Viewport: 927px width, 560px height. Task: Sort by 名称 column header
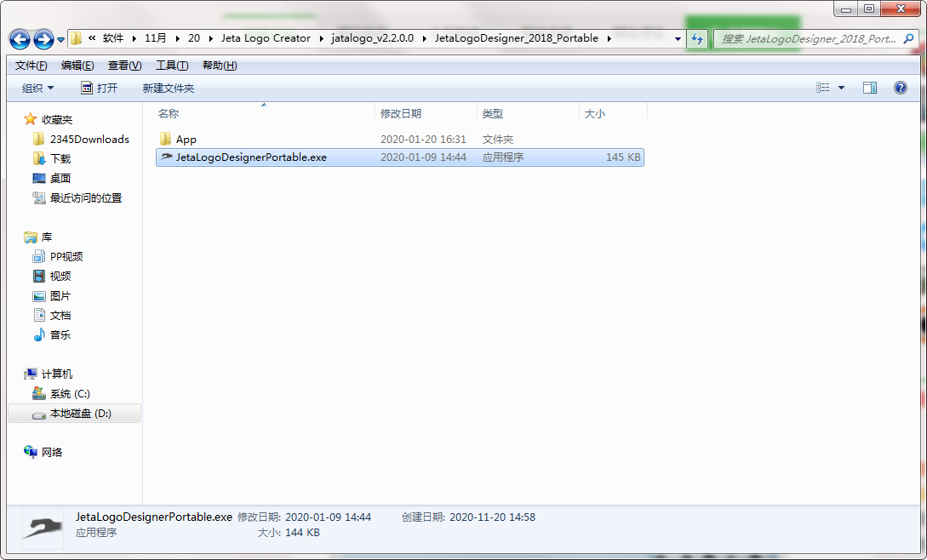tap(264, 113)
